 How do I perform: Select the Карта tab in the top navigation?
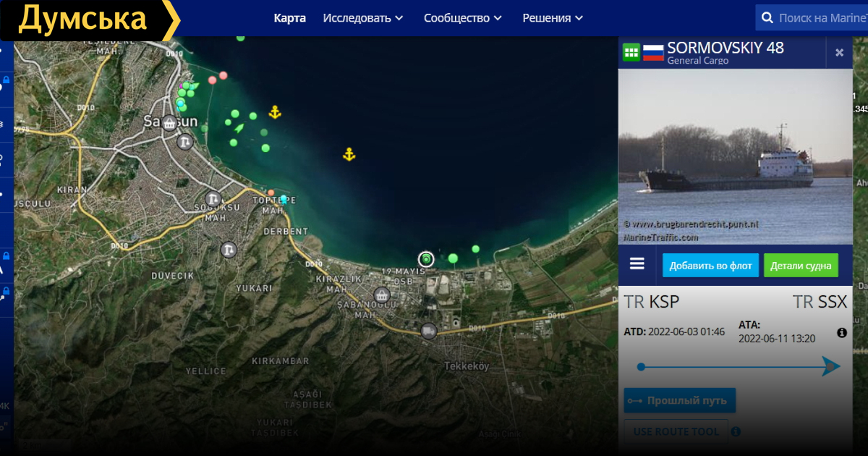[289, 18]
